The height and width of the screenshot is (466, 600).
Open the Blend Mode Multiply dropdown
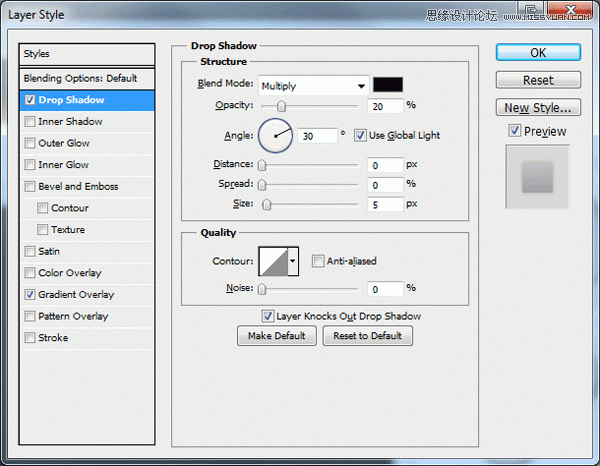pyautogui.click(x=314, y=86)
